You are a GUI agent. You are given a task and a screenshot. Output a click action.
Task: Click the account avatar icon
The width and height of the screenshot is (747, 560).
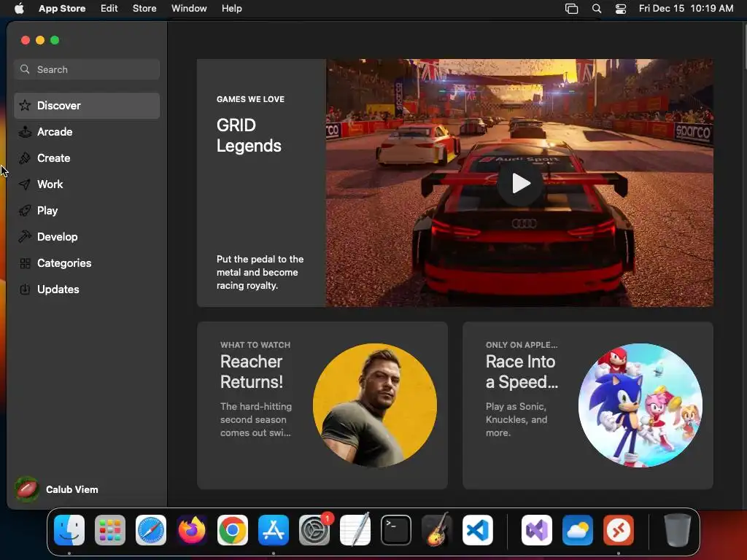tap(27, 489)
